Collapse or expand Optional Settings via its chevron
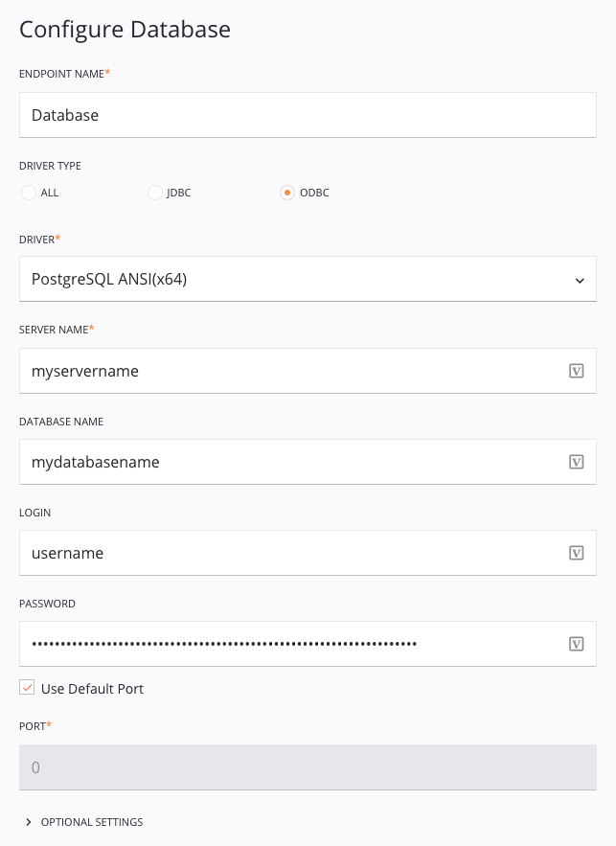Screen dimensions: 616x846 pos(28,822)
